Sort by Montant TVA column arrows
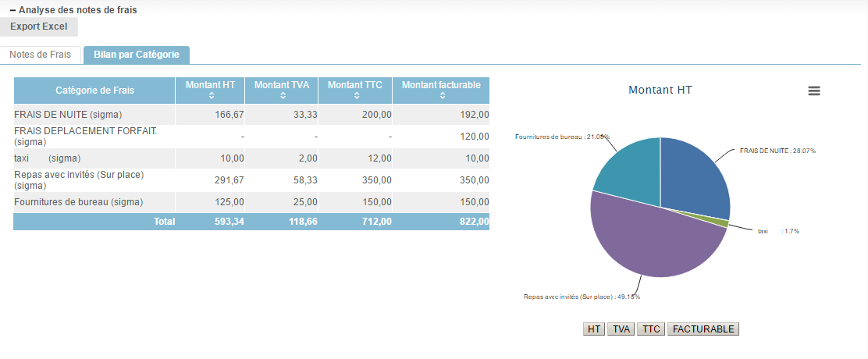The image size is (868, 359). [x=282, y=96]
